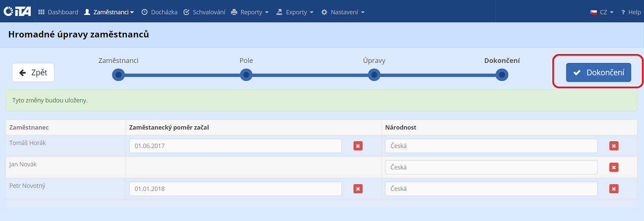Remove Tomáš Horák's employment start date

(358, 146)
